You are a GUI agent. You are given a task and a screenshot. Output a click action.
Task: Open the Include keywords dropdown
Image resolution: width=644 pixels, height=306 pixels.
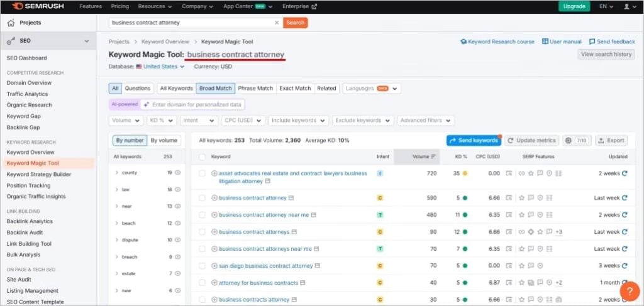pos(299,121)
